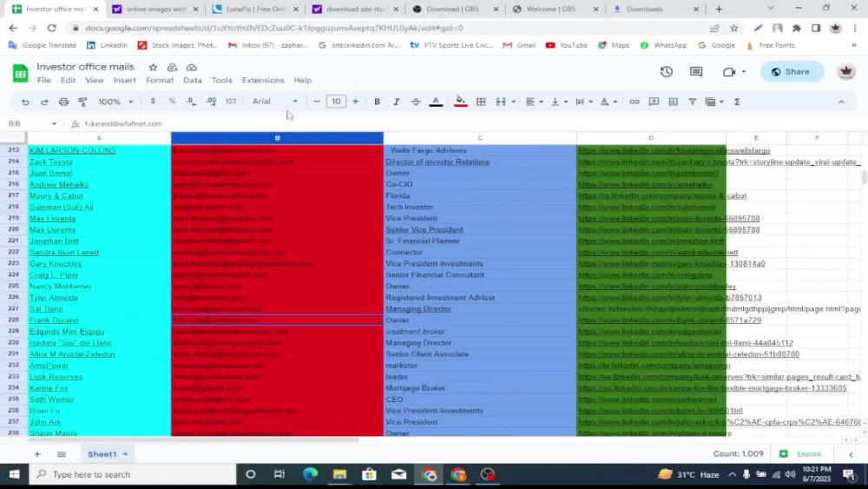Click the font size field showing 10

click(336, 102)
